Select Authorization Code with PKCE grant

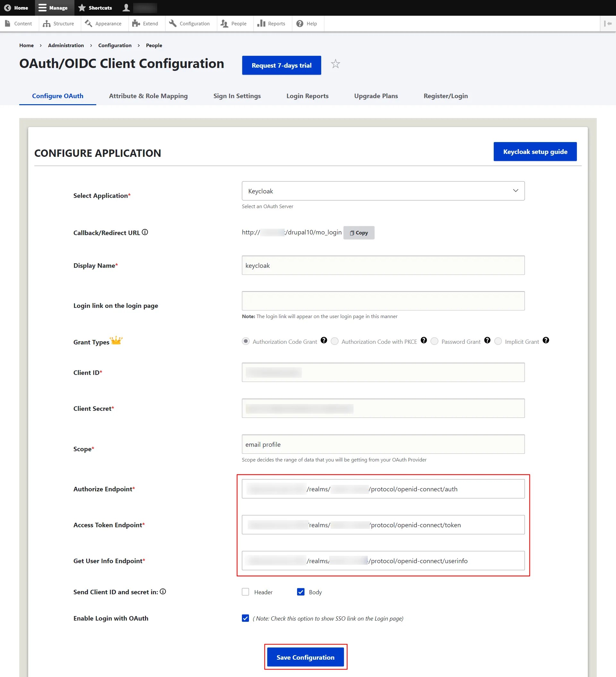click(335, 341)
